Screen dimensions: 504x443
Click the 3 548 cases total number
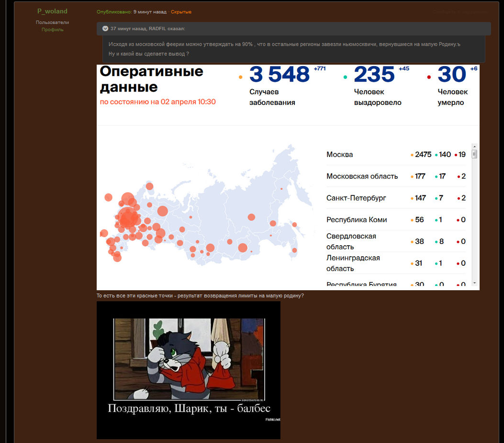280,74
